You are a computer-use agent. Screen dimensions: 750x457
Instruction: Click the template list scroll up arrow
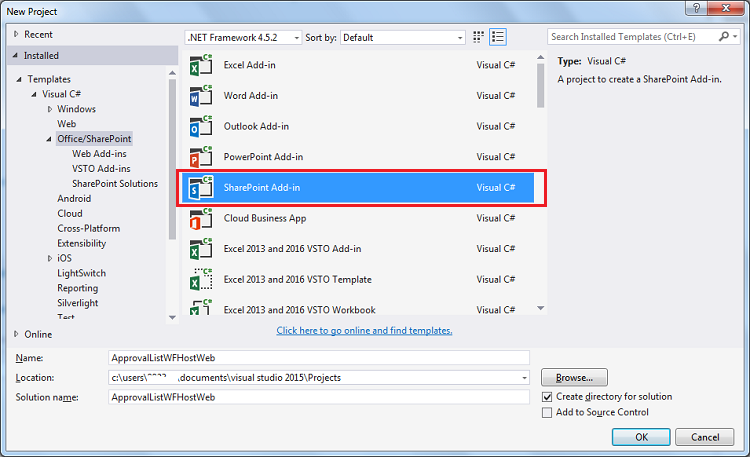[540, 57]
